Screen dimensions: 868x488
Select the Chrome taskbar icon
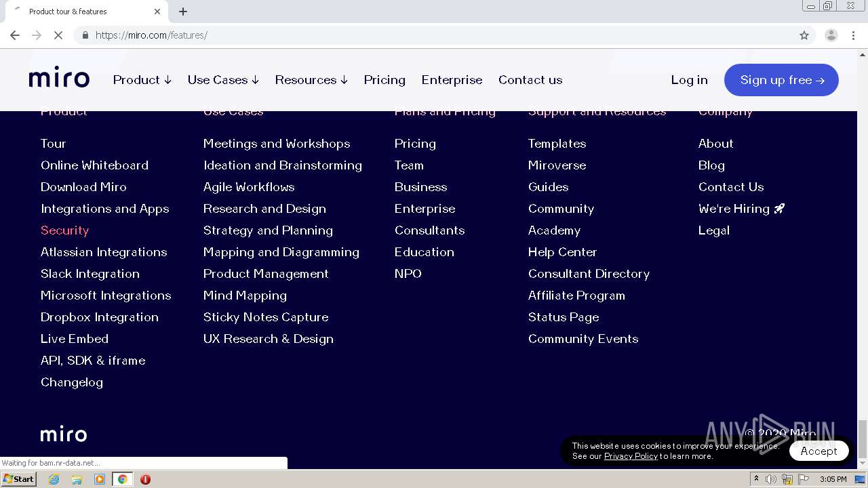point(123,479)
